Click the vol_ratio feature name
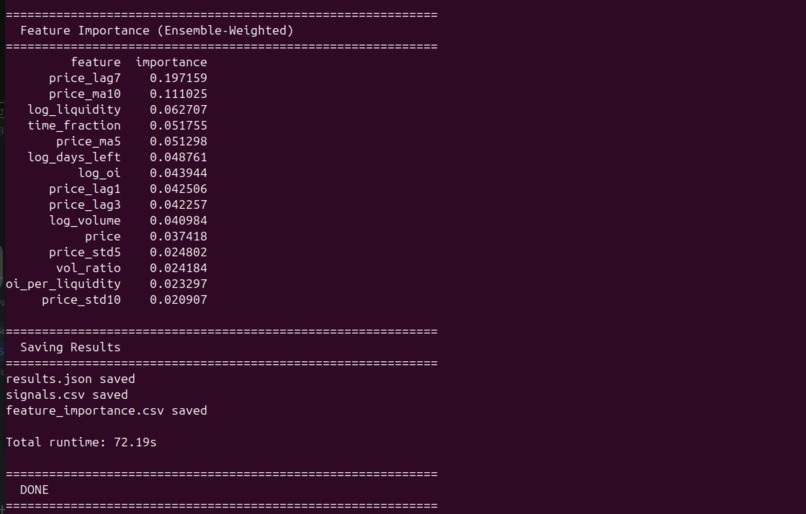The height and width of the screenshot is (514, 806). point(88,268)
